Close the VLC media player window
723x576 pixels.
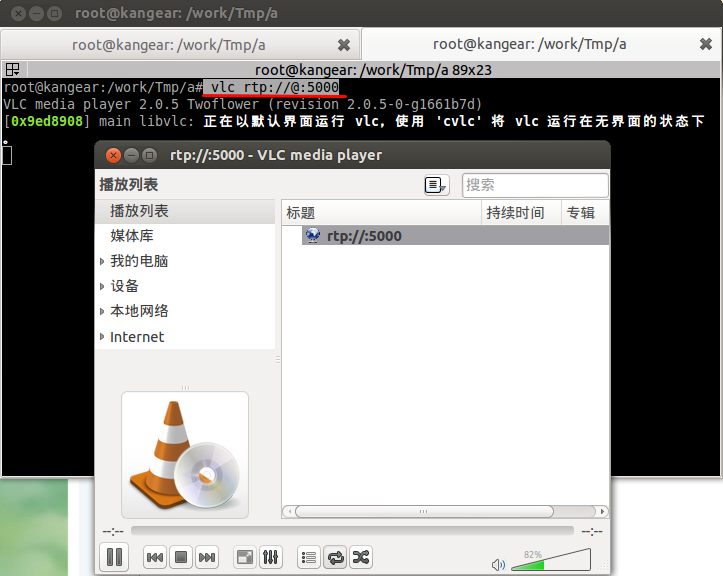pyautogui.click(x=113, y=155)
